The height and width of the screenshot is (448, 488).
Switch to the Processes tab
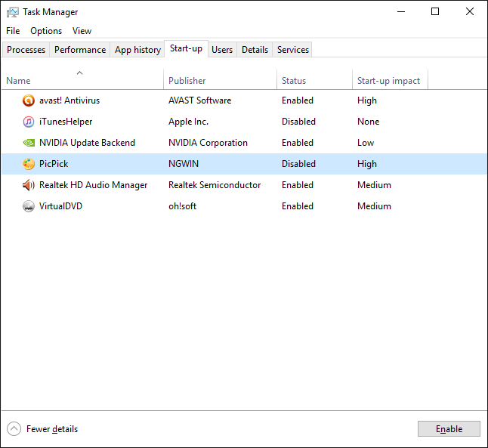tap(26, 50)
